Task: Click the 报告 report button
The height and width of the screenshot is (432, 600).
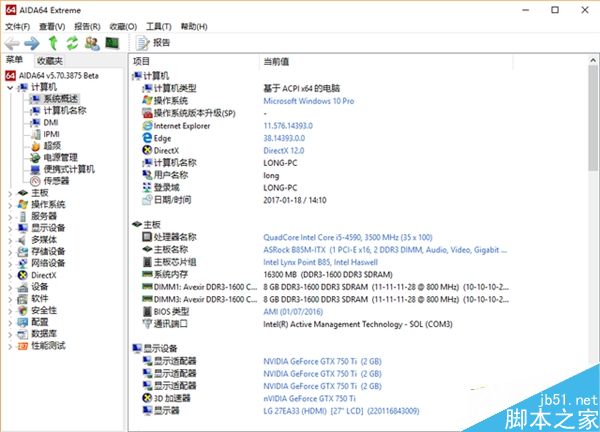Action: [x=153, y=43]
